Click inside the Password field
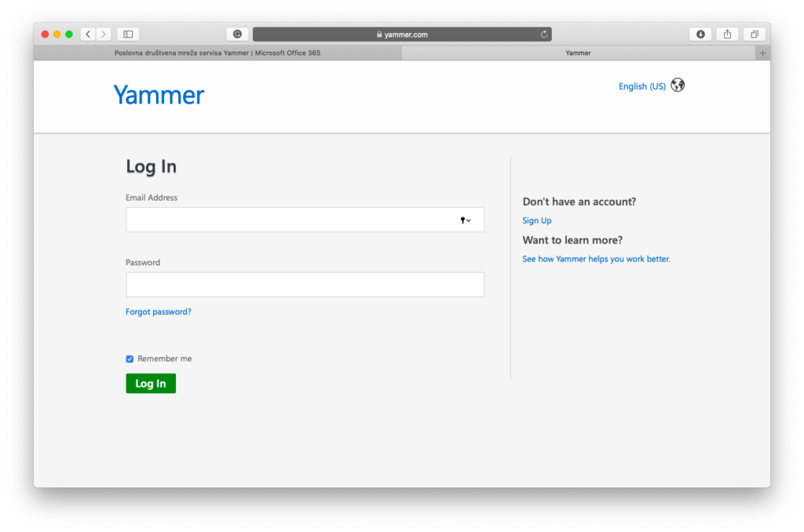 (x=305, y=285)
